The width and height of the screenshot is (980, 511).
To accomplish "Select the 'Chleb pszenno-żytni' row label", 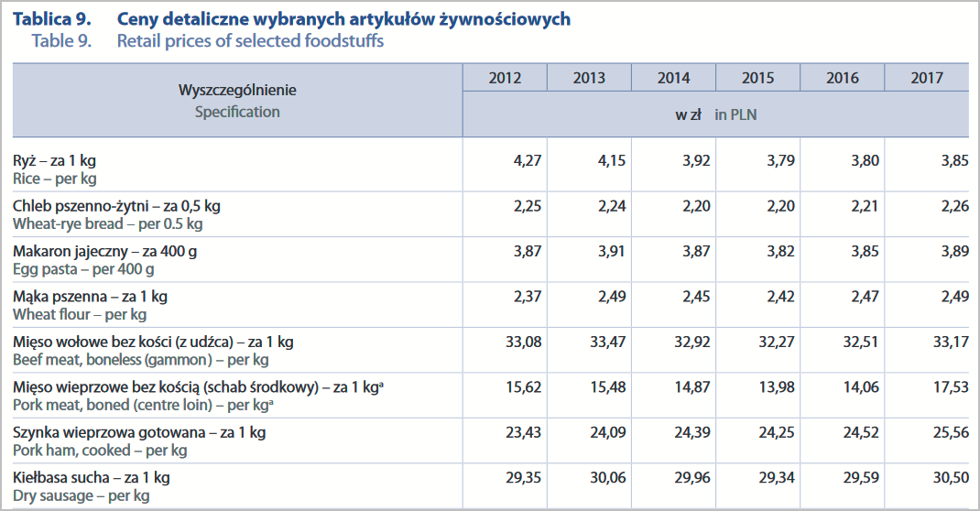I will [x=116, y=206].
